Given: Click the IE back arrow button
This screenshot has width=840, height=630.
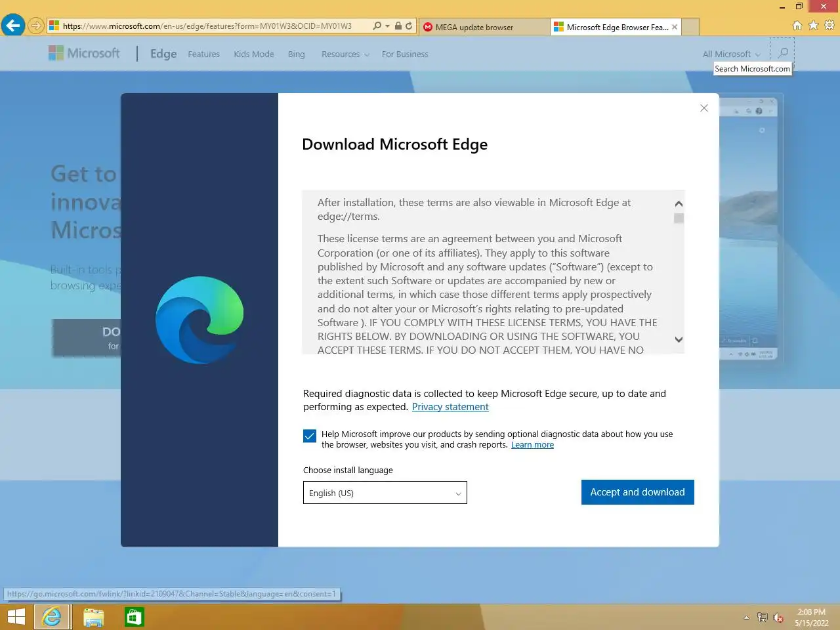Looking at the screenshot, I should coord(12,26).
